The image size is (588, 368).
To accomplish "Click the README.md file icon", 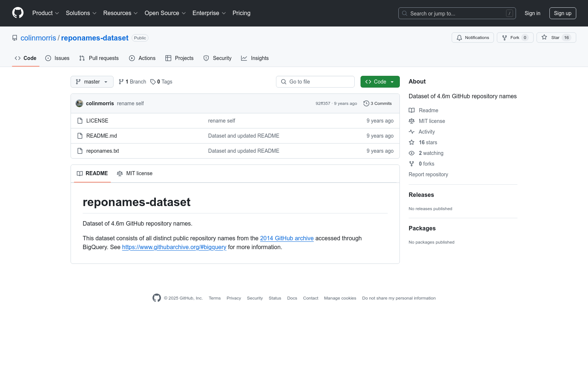I will point(80,136).
